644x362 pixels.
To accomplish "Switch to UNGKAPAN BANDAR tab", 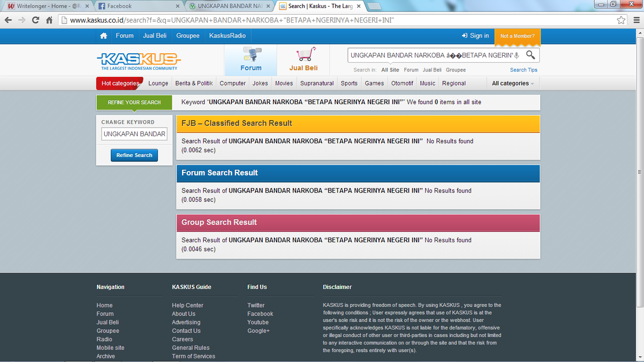I will click(x=229, y=6).
